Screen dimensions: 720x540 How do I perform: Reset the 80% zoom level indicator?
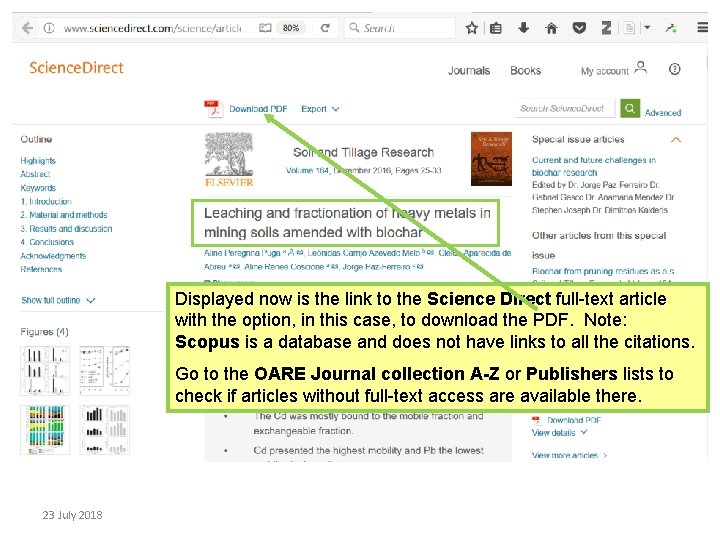tap(291, 28)
